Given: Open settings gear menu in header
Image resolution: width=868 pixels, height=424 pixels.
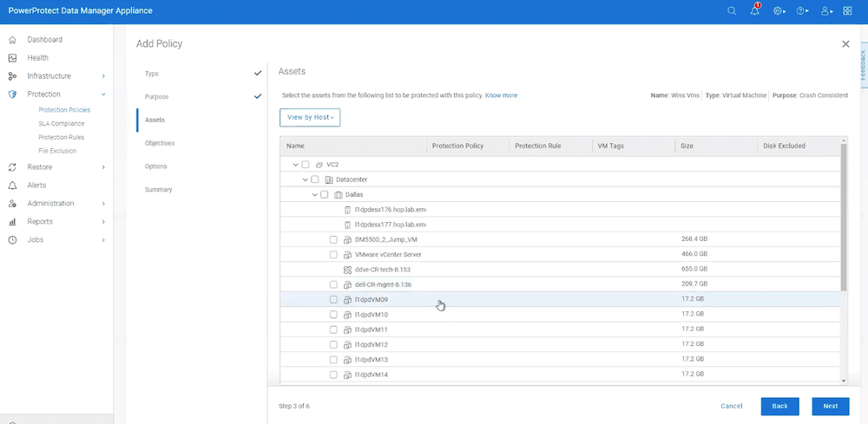Looking at the screenshot, I should coord(779,11).
